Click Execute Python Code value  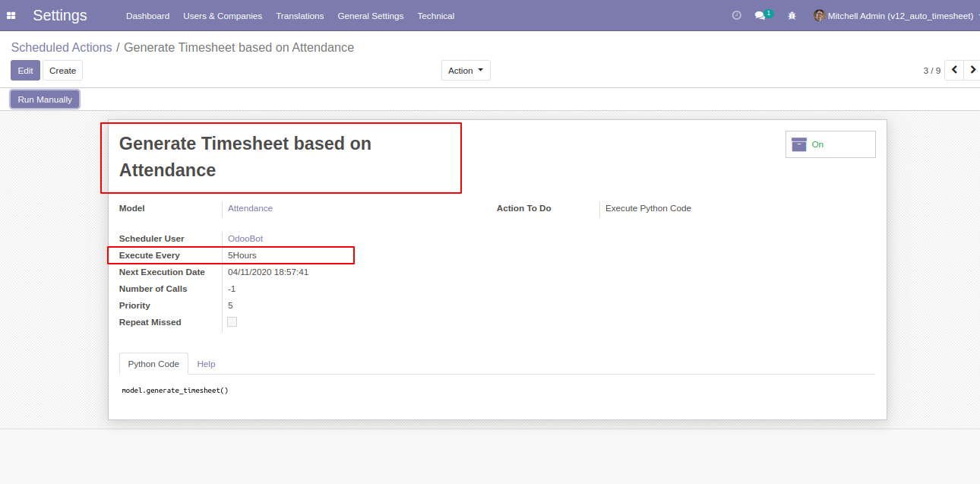coord(648,208)
